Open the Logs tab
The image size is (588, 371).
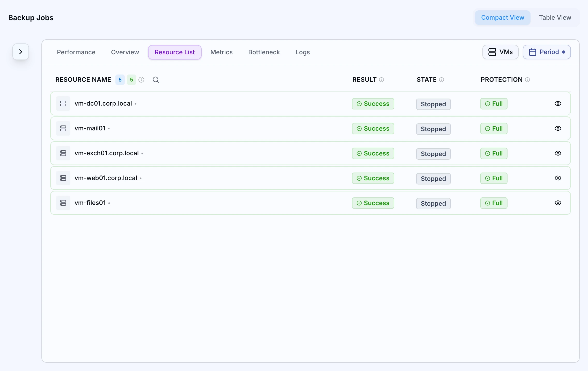[x=303, y=52]
